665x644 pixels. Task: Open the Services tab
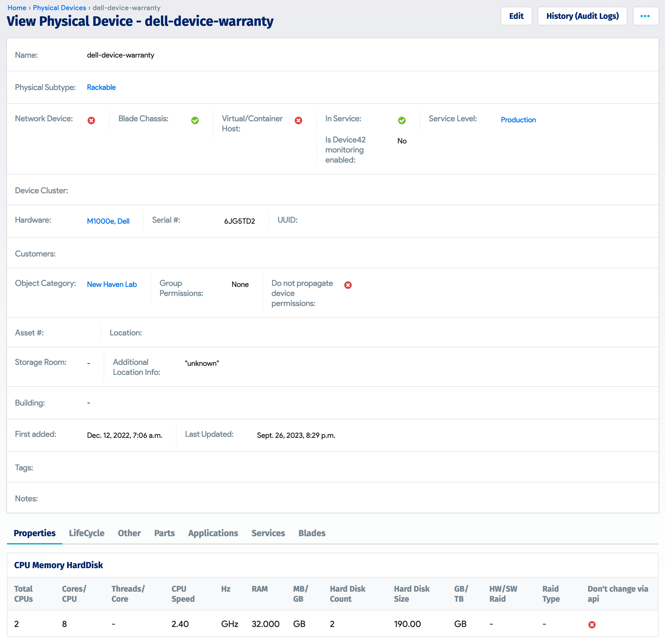tap(268, 533)
